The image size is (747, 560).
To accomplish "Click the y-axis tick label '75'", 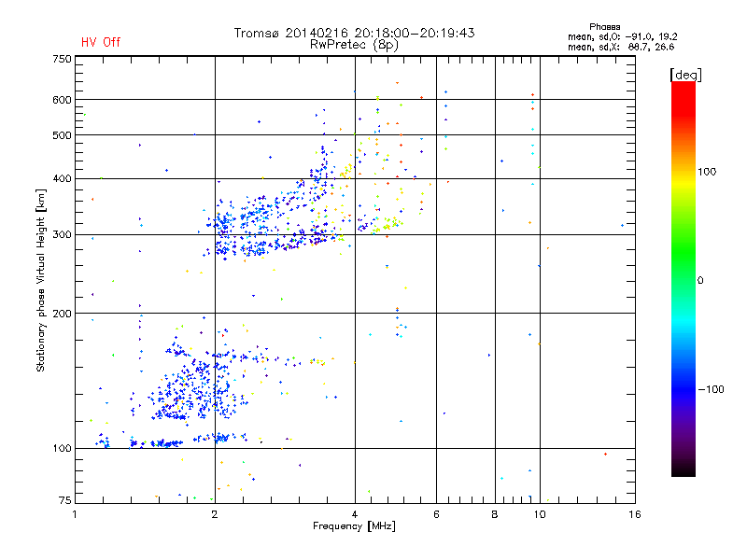I will [64, 500].
